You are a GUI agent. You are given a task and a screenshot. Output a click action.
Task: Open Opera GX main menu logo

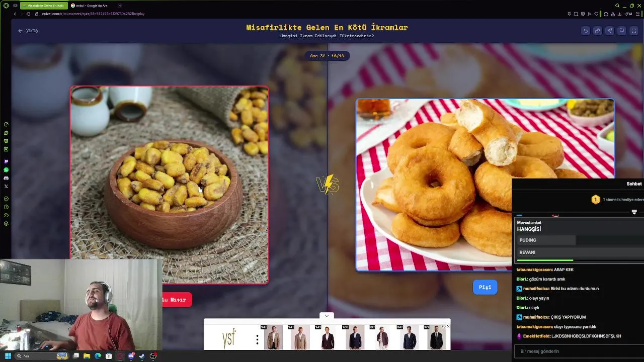6,6
